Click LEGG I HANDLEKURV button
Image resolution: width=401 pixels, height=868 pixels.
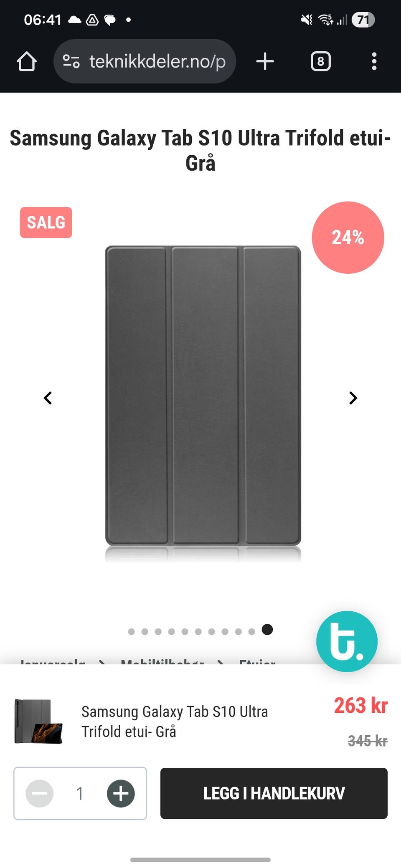[274, 793]
